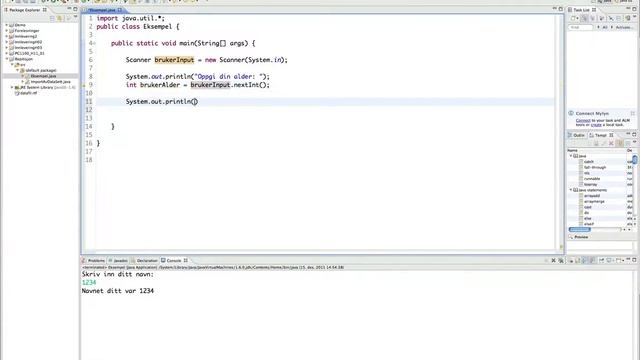Image resolution: width=640 pixels, height=360 pixels.
Task: Select the Innlevering#02 project
Action: point(28,42)
